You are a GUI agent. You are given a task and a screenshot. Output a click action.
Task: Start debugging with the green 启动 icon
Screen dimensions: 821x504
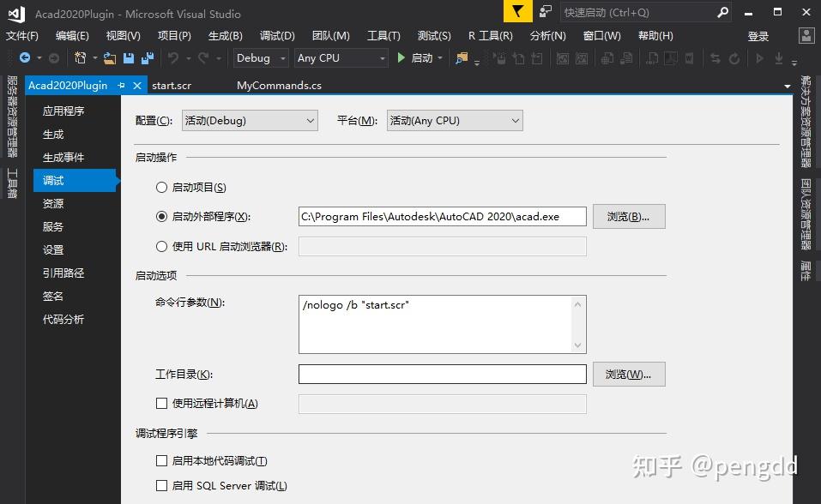tap(401, 58)
